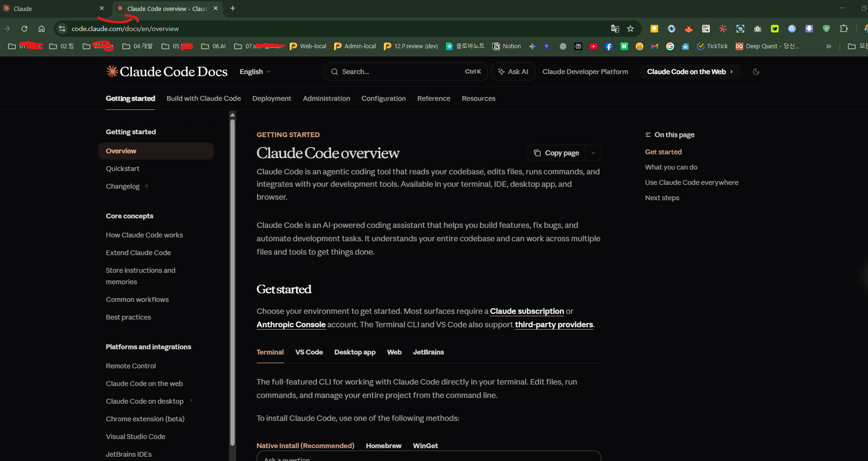Screen dimensions: 868x461
Task: Open the 02.팀 bookmarks folder
Action: click(x=62, y=46)
